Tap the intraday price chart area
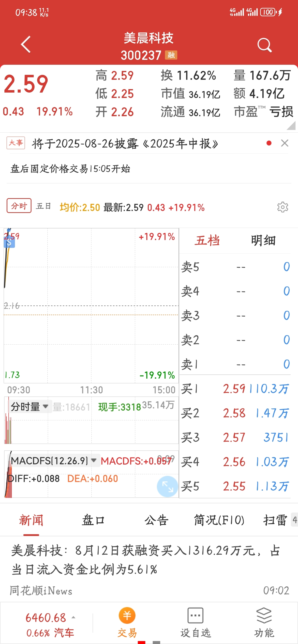 pos(91,306)
